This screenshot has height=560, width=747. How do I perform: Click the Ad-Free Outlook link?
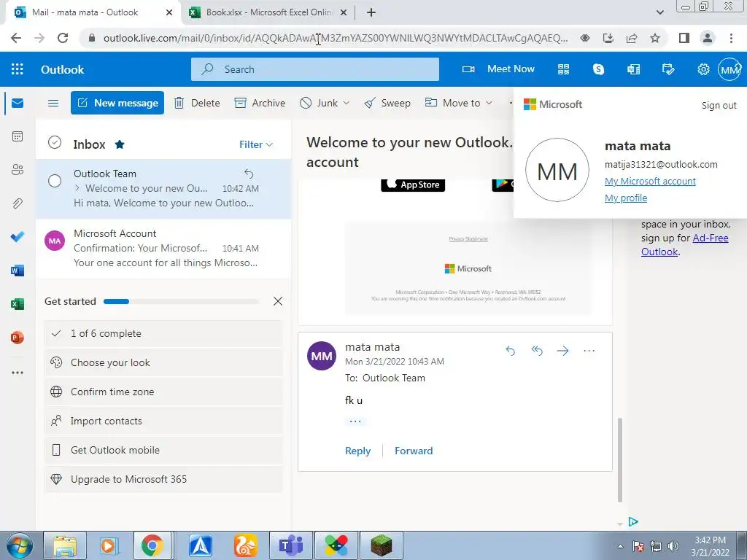tap(684, 245)
